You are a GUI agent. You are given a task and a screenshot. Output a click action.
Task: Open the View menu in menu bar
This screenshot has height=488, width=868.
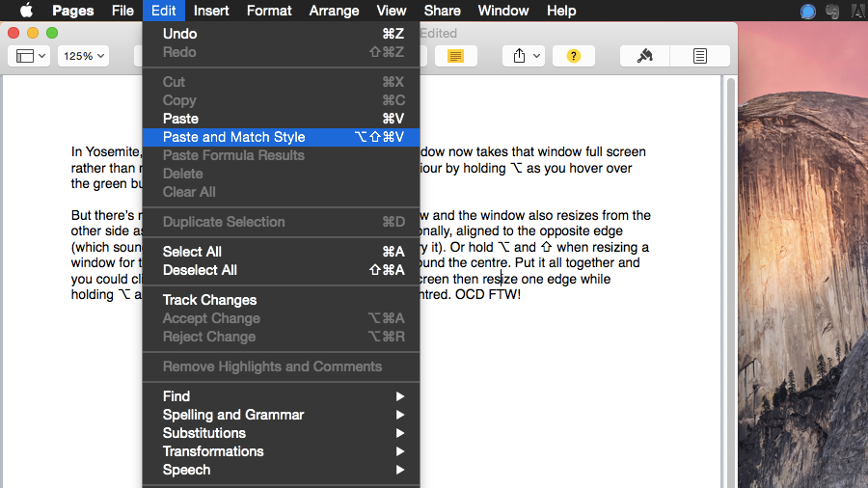point(392,11)
